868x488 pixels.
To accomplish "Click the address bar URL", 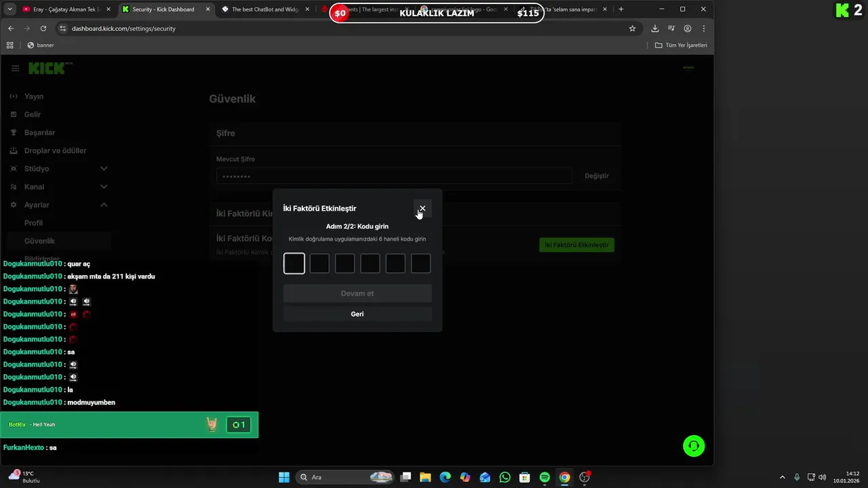I will tap(123, 28).
